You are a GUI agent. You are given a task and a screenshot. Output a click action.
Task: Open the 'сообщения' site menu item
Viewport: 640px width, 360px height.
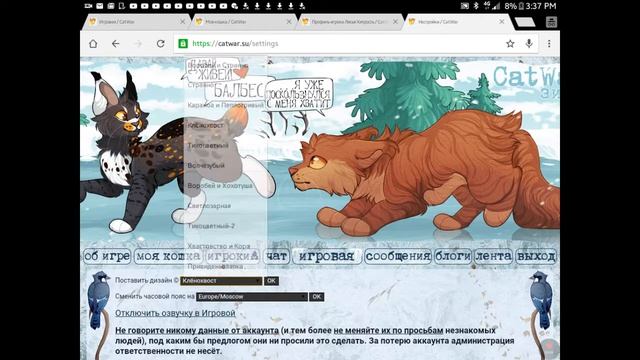[398, 256]
